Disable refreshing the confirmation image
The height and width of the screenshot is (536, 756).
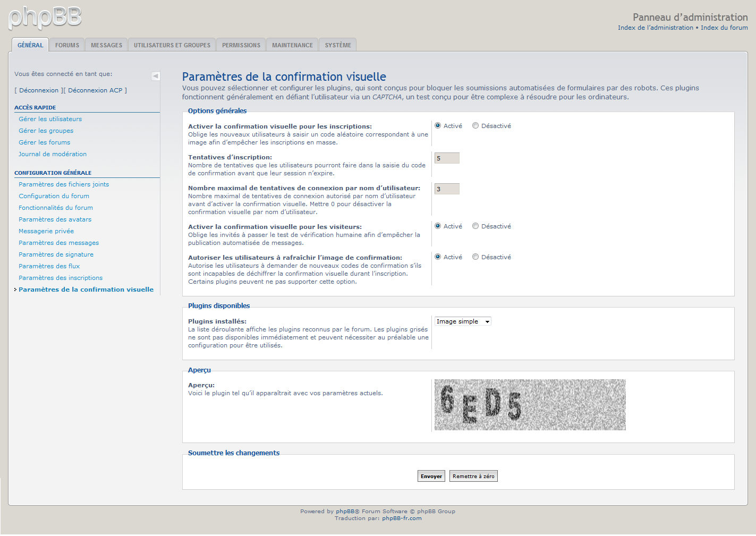coord(475,257)
